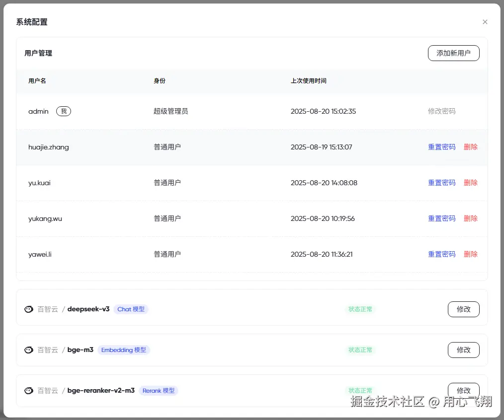This screenshot has height=420, width=504.
Task: Click 百智云 provider label for deepseek-v3
Action: pyautogui.click(x=48, y=309)
